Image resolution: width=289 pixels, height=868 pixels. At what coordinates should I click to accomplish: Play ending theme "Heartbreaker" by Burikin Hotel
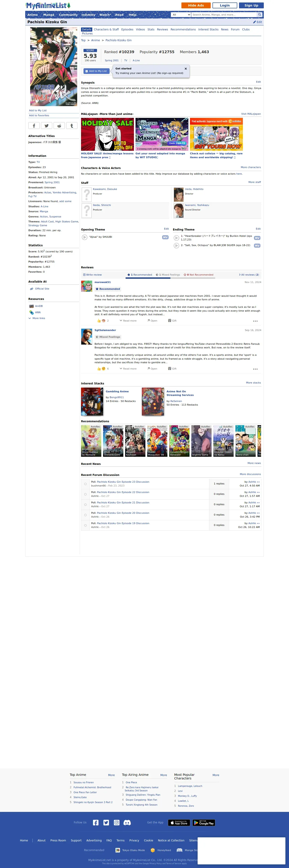tap(176, 238)
